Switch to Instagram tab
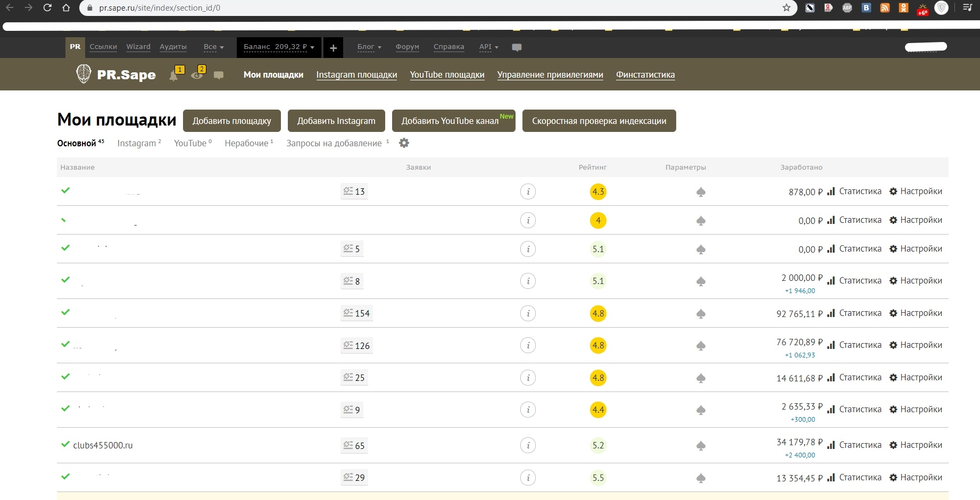This screenshot has height=500, width=980. coord(139,143)
